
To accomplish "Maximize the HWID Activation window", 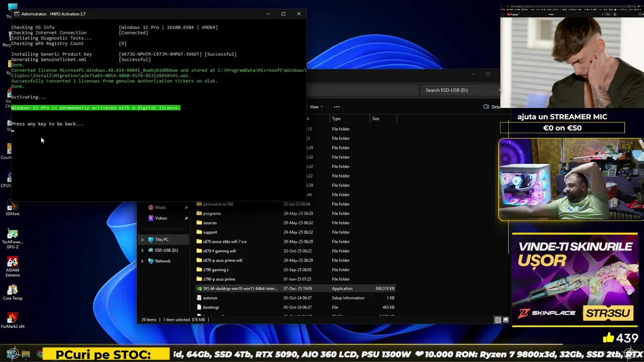I will click(283, 14).
